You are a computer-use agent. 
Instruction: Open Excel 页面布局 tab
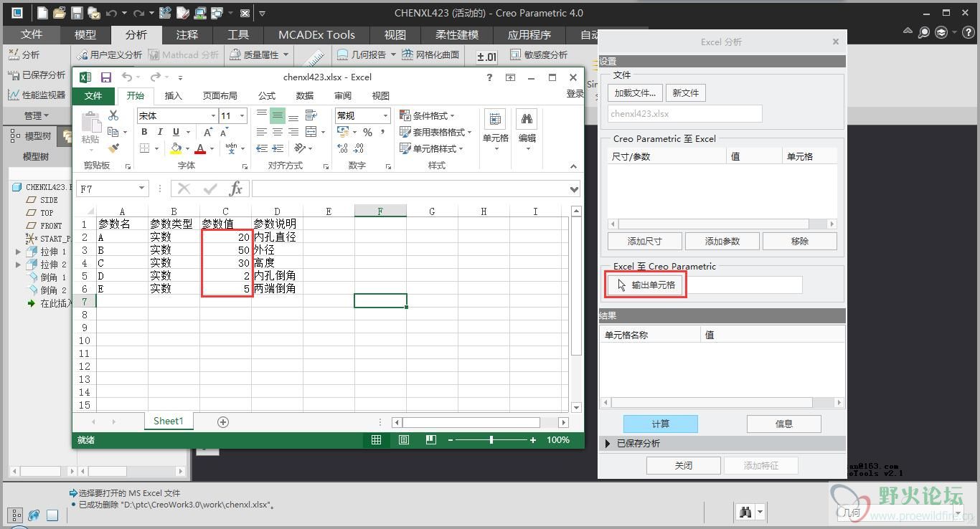click(x=220, y=95)
